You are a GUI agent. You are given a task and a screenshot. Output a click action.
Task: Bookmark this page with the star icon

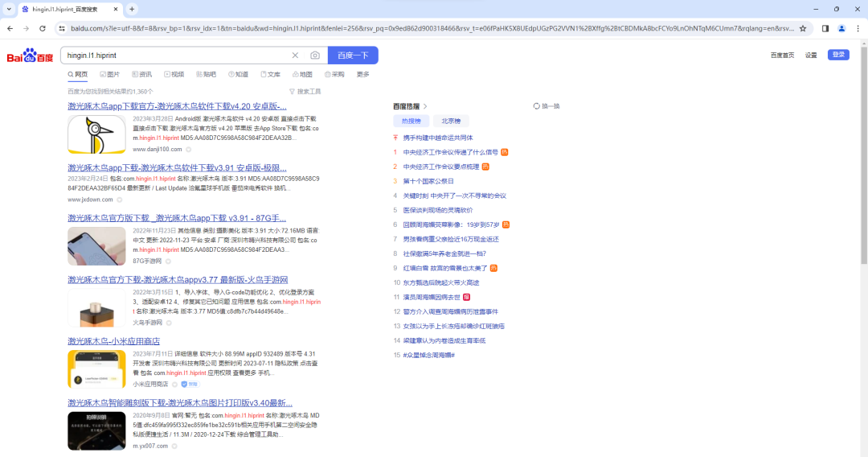tap(803, 28)
